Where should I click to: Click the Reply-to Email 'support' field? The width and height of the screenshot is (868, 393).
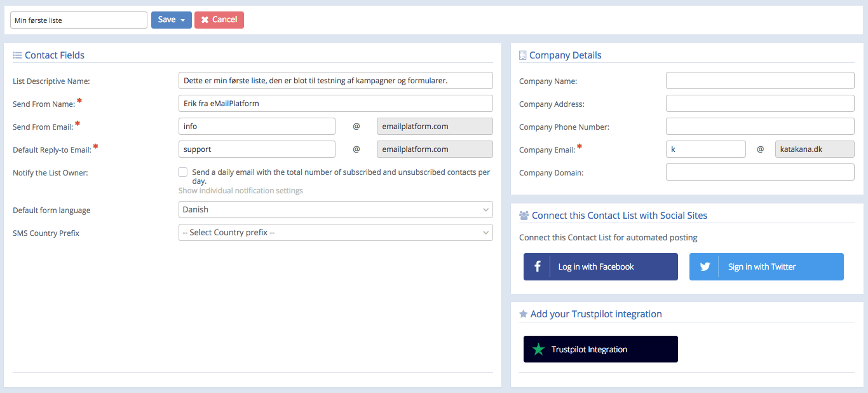257,149
